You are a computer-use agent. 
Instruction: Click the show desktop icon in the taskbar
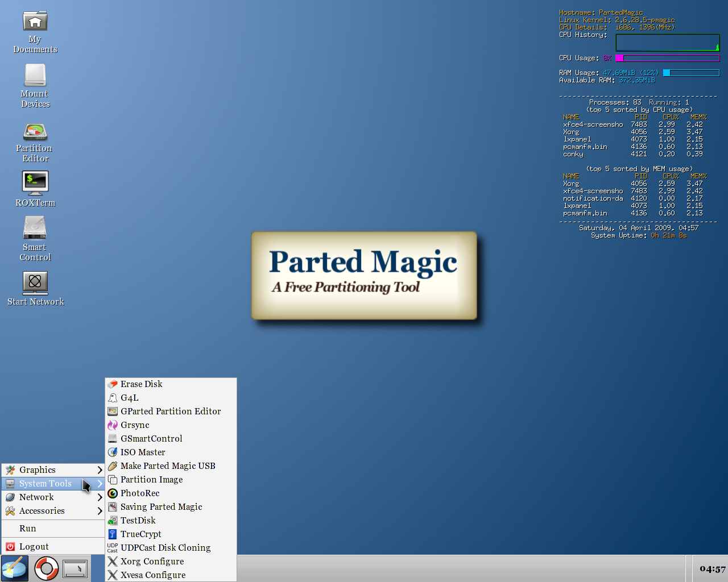pyautogui.click(x=75, y=568)
